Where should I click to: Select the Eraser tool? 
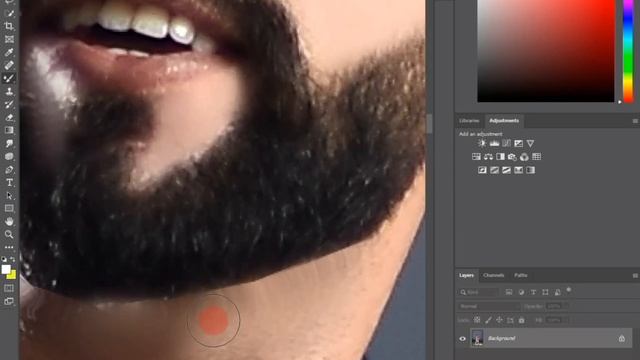(9, 118)
